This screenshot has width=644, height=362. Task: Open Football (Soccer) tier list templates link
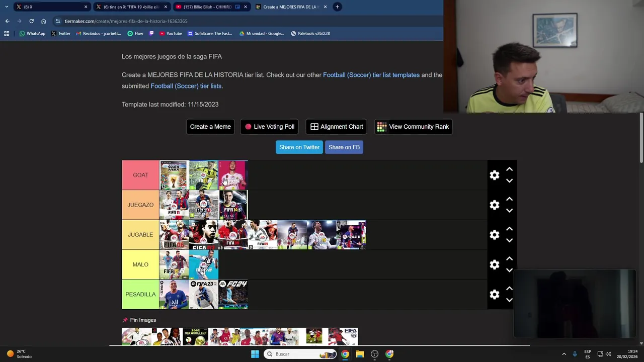(x=371, y=75)
